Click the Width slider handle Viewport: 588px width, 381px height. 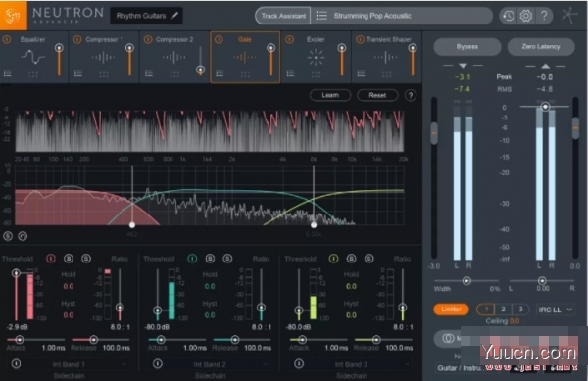pyautogui.click(x=466, y=280)
